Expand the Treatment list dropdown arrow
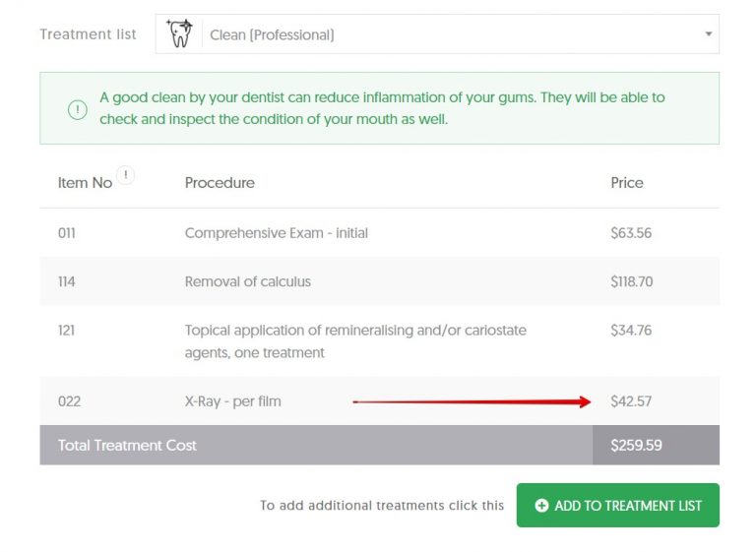 coord(708,34)
